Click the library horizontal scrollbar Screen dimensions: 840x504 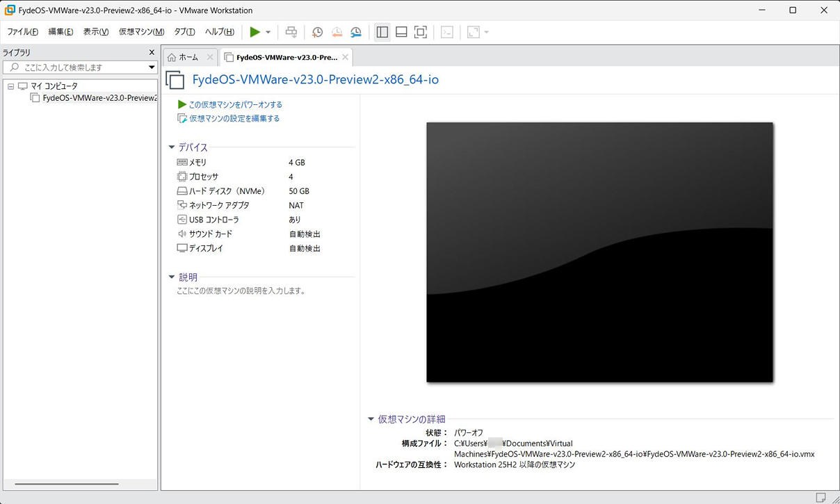[67, 484]
